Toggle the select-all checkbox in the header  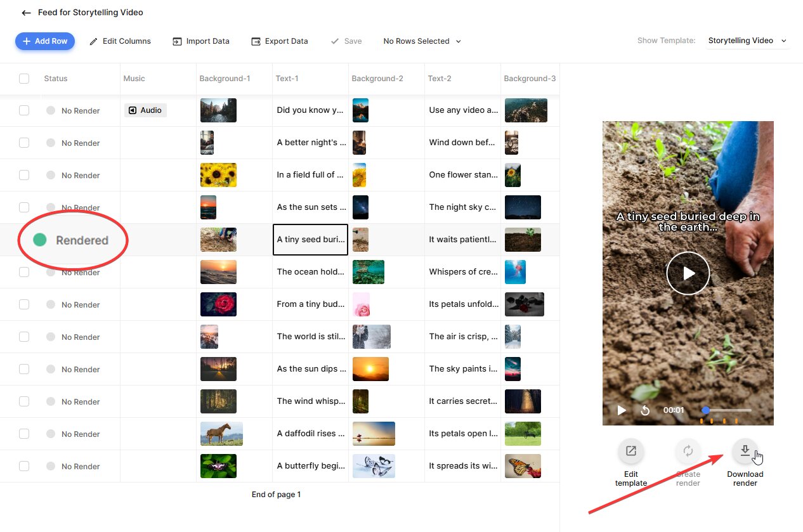coord(24,79)
